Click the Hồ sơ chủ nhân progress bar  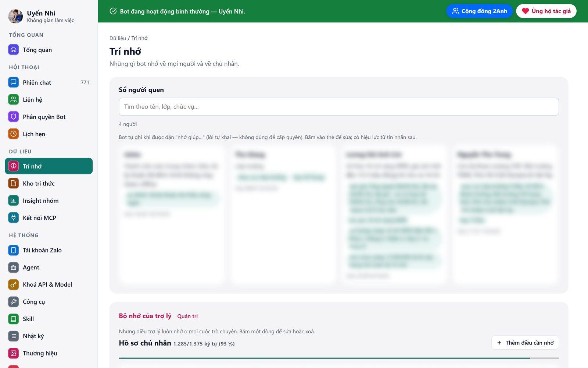pyautogui.click(x=339, y=358)
